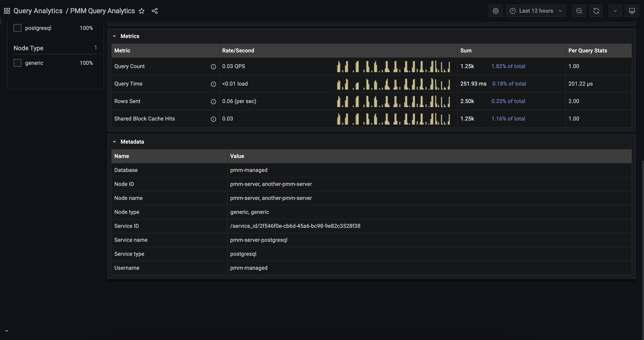Click the Query Time sparkline graph
Image resolution: width=644 pixels, height=340 pixels.
pos(394,84)
